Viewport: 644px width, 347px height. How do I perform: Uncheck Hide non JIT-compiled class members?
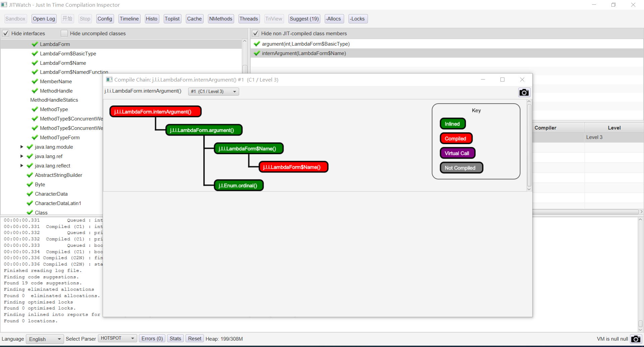256,34
